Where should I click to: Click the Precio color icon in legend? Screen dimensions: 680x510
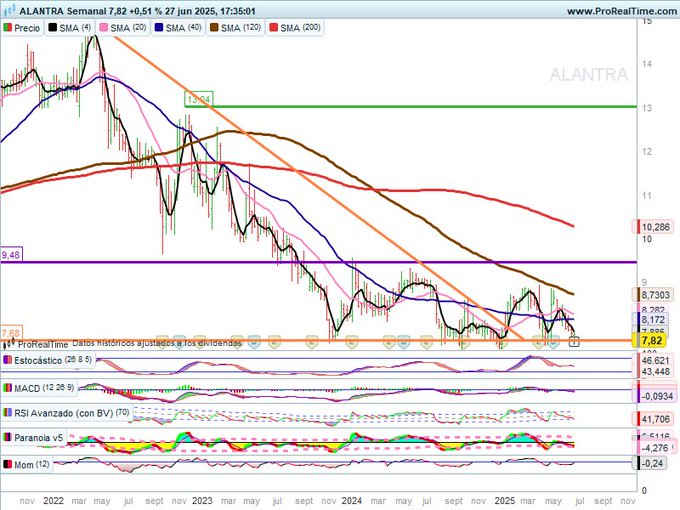[7, 28]
